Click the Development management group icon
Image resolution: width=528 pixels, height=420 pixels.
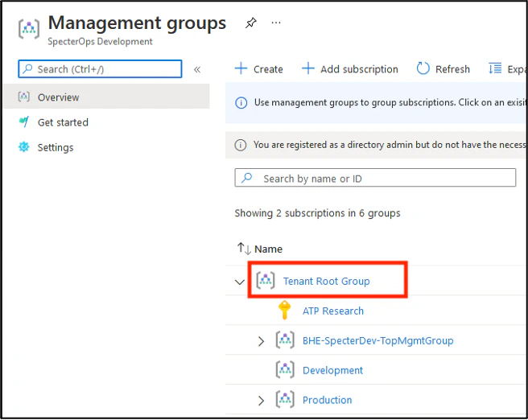(x=284, y=370)
